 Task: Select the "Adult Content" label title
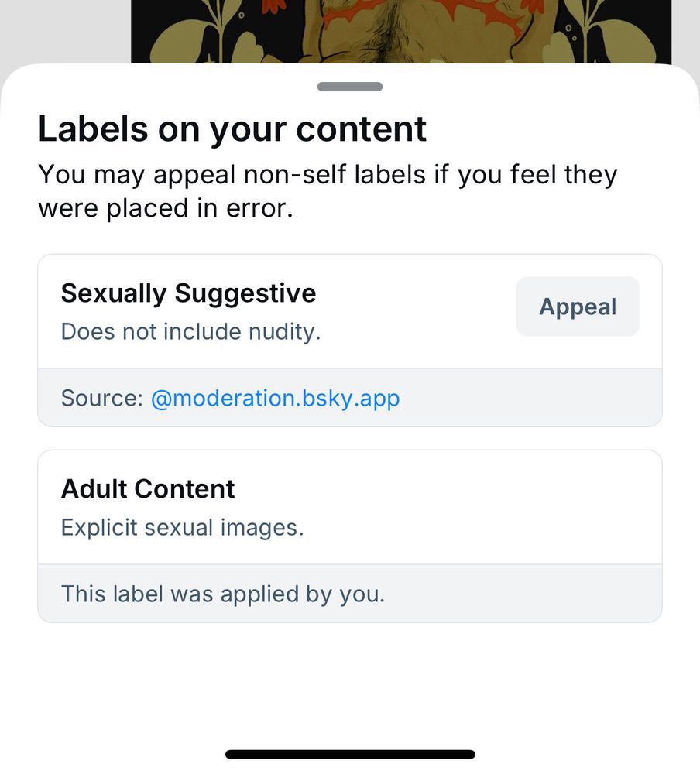click(148, 489)
